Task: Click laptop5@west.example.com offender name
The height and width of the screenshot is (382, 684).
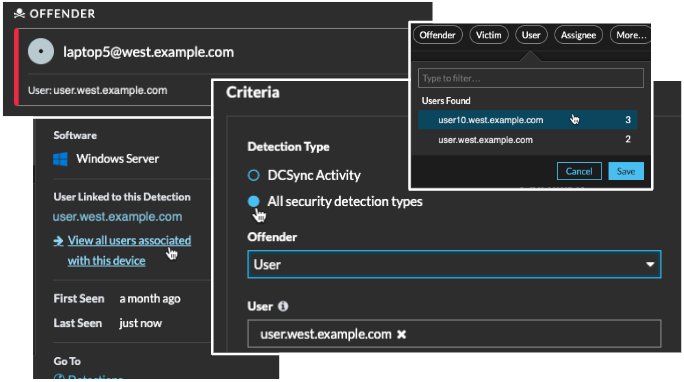Action: point(148,52)
